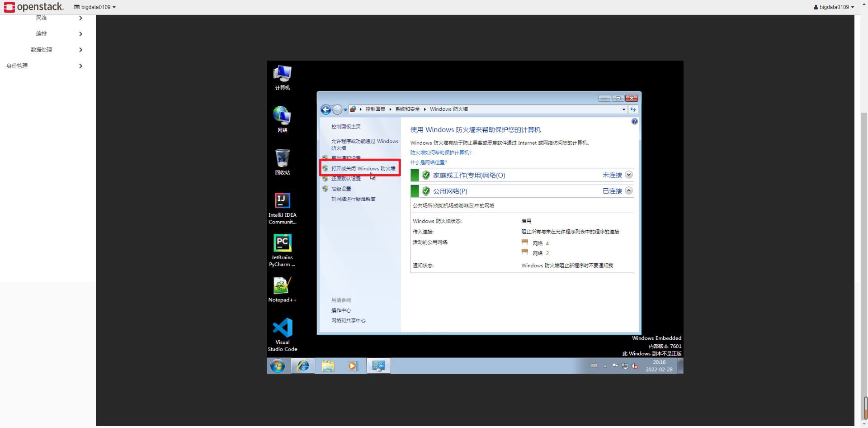The width and height of the screenshot is (868, 428).
Task: Open 对网络进行疑难解答 link
Action: pos(353,199)
